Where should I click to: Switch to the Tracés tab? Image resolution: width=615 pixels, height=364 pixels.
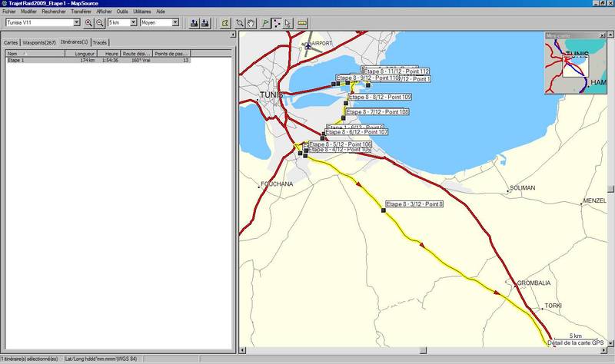tap(100, 42)
